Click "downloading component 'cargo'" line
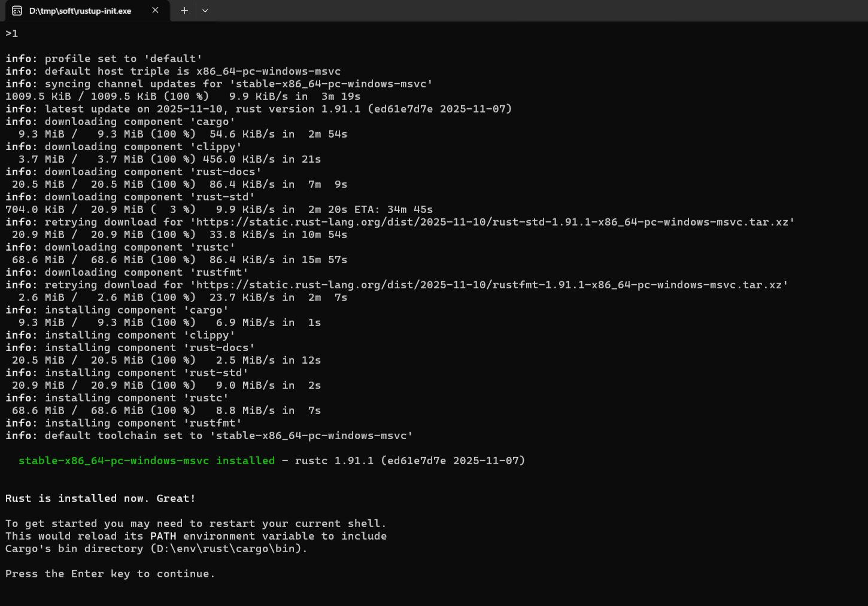Image resolution: width=868 pixels, height=606 pixels. coord(120,121)
